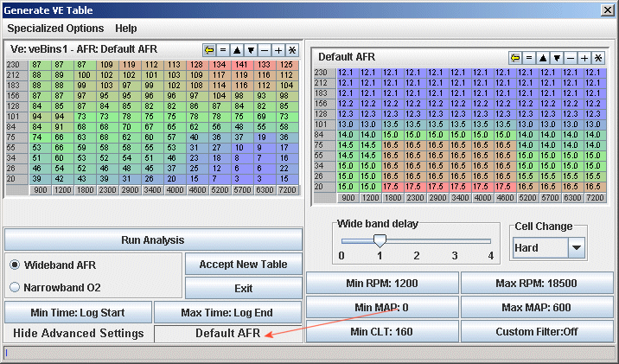Click the Run Analysis button
This screenshot has height=364, width=619.
coord(152,239)
